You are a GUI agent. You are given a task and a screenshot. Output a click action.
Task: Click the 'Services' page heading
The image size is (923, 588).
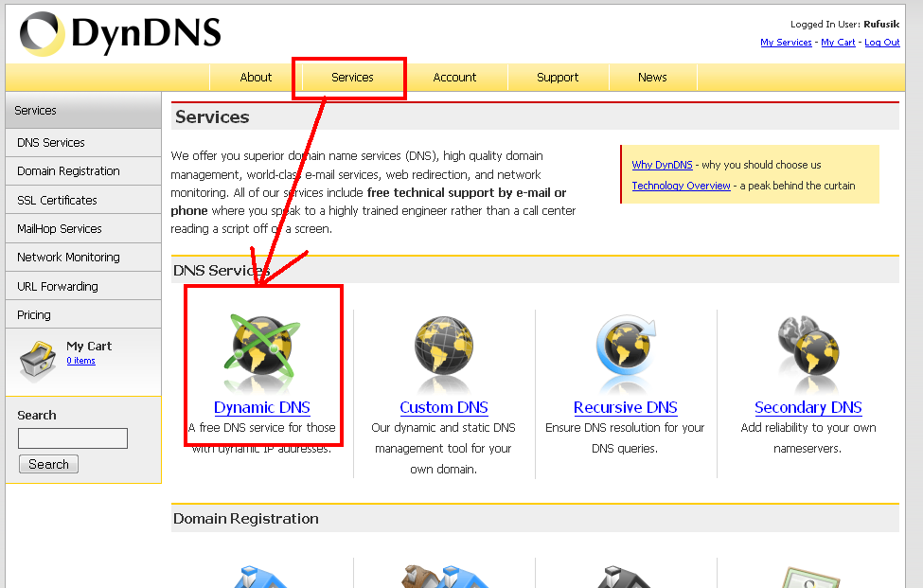(212, 117)
